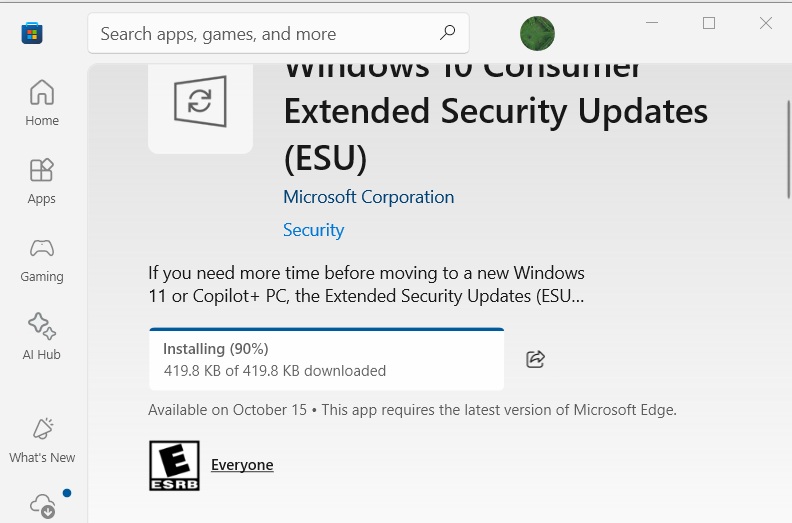Go to Home in the sidebar
The height and width of the screenshot is (523, 792).
pos(42,103)
